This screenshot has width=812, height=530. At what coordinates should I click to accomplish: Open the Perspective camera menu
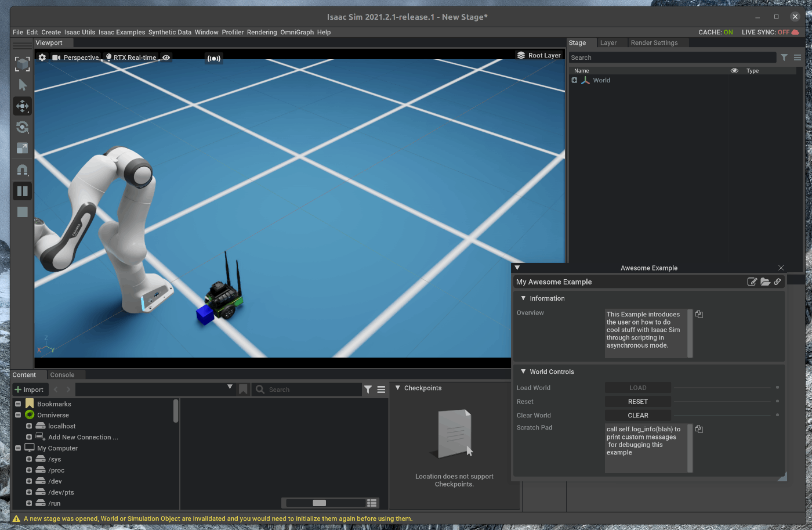point(76,57)
